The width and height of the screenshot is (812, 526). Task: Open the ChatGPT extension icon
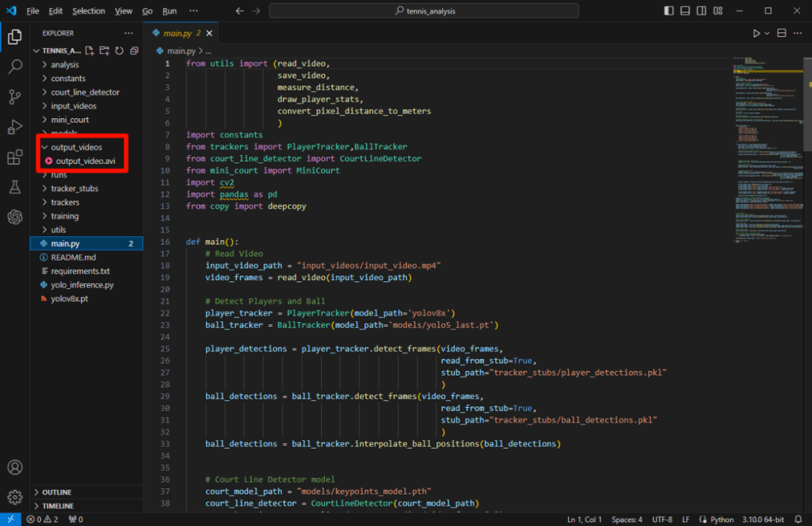click(15, 217)
